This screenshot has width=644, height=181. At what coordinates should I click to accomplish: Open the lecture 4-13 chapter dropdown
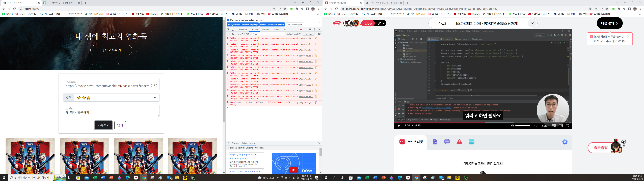click(532, 23)
